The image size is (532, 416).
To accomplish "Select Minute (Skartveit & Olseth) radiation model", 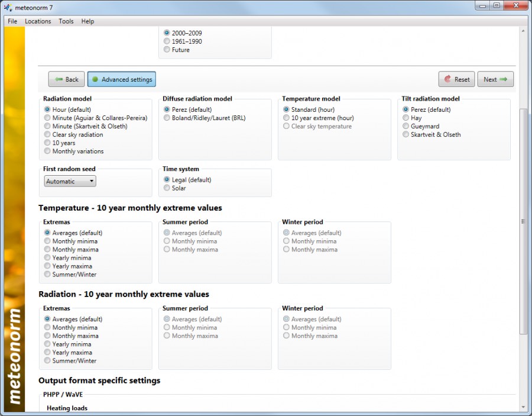I will tap(47, 126).
